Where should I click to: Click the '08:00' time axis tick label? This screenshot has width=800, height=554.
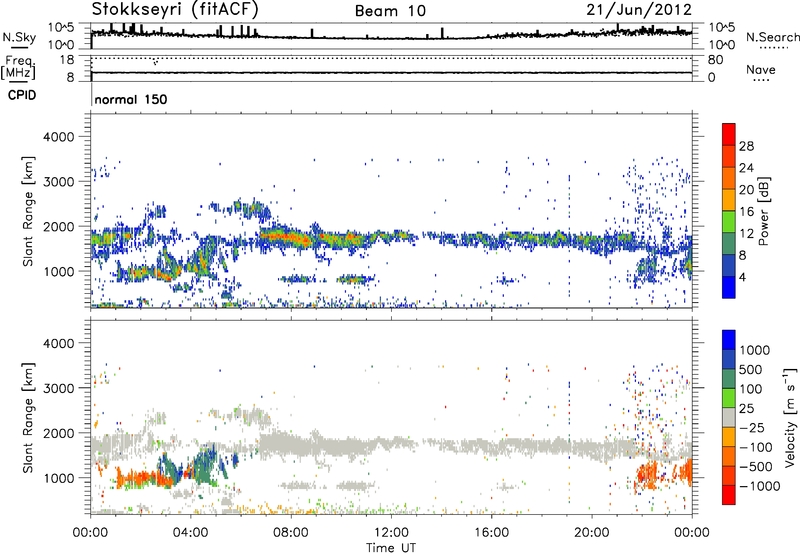click(291, 533)
